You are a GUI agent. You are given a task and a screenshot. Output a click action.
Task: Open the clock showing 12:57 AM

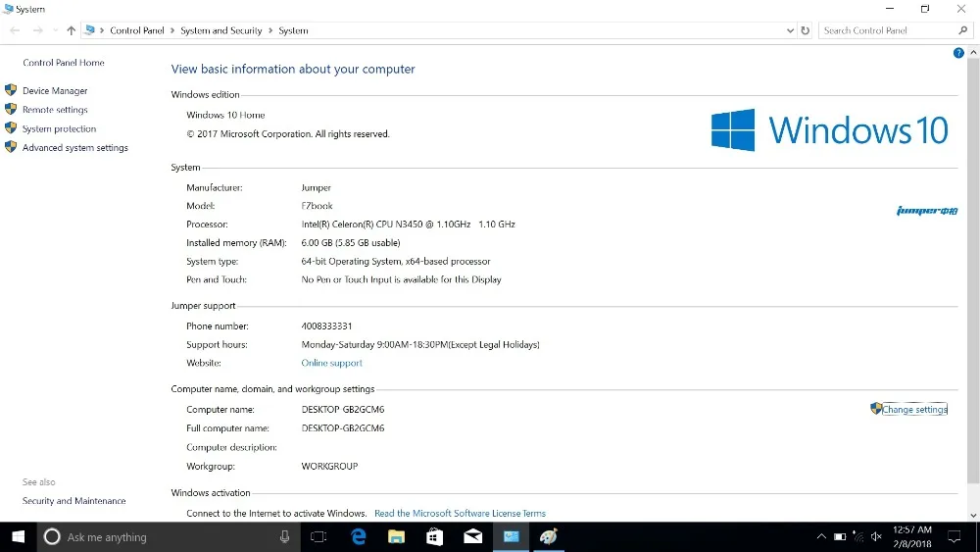pyautogui.click(x=911, y=536)
